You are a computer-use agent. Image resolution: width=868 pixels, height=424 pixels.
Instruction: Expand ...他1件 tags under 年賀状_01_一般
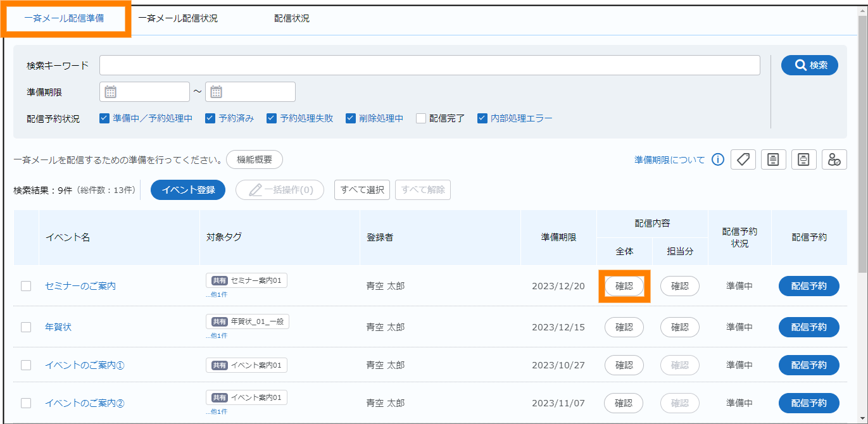click(x=217, y=336)
